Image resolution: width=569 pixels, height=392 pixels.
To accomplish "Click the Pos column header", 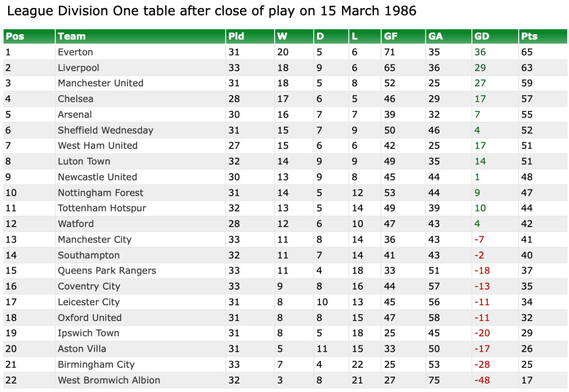I will pos(15,36).
